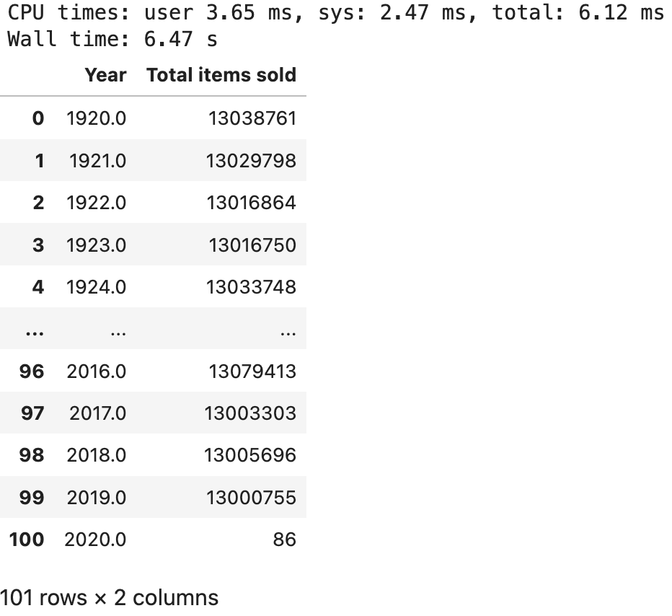Click the cell containing 13079413
Image resolution: width=672 pixels, height=616 pixels.
tap(252, 371)
